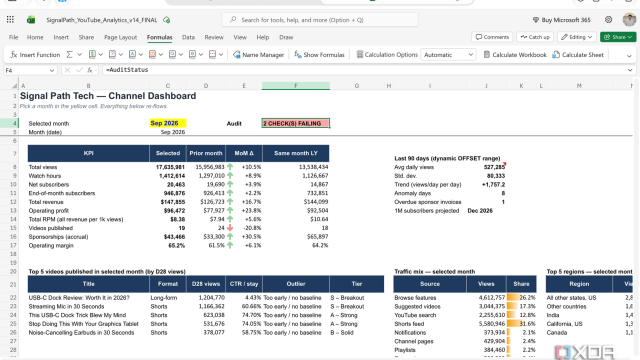The height and width of the screenshot is (360, 640).
Task: Select the yellow Sep 2026 cell
Action: tap(168, 123)
